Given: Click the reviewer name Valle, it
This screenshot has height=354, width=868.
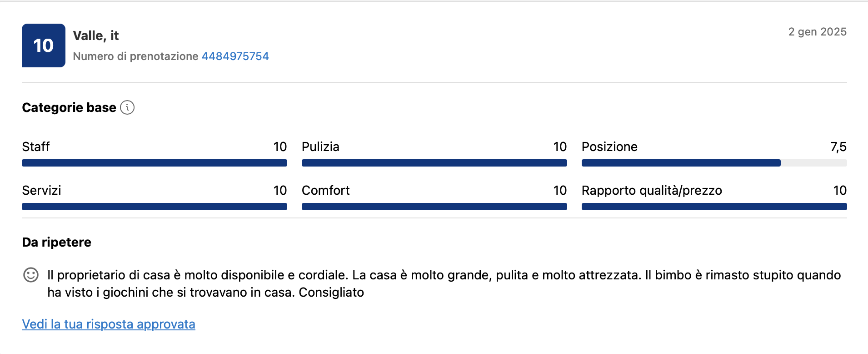Looking at the screenshot, I should [96, 35].
